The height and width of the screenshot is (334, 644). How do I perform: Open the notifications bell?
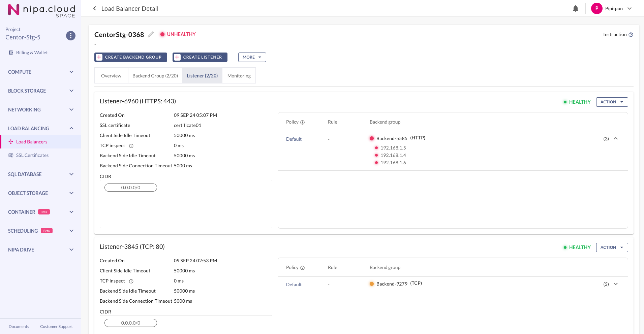pos(576,8)
